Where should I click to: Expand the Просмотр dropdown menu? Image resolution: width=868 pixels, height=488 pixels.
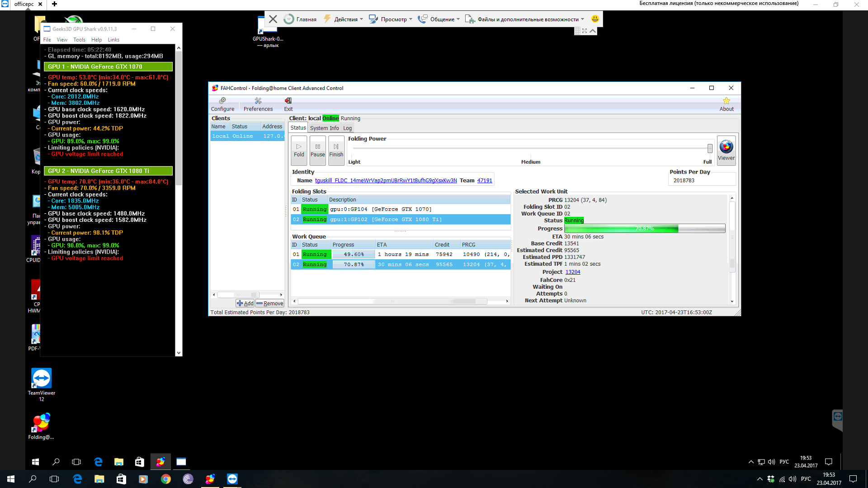click(x=394, y=19)
